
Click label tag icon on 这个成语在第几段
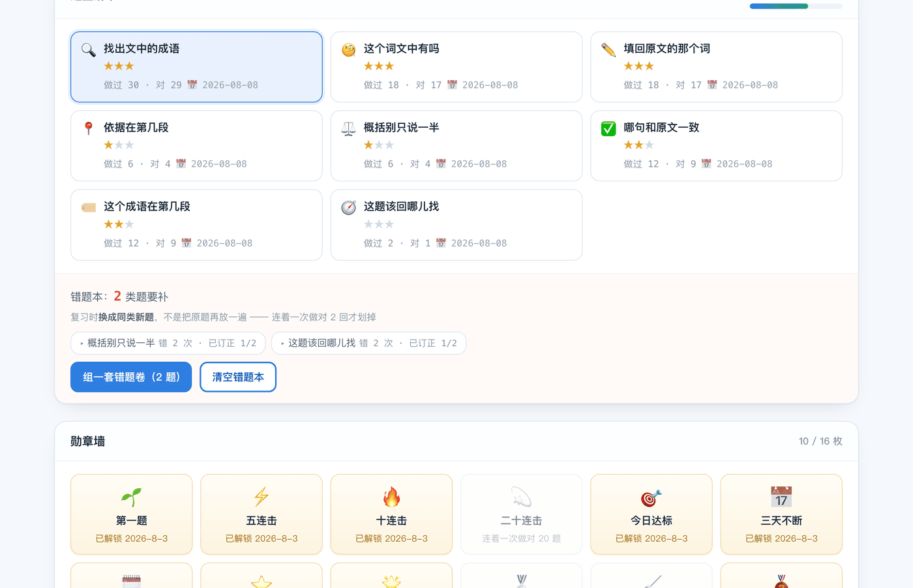coord(89,207)
